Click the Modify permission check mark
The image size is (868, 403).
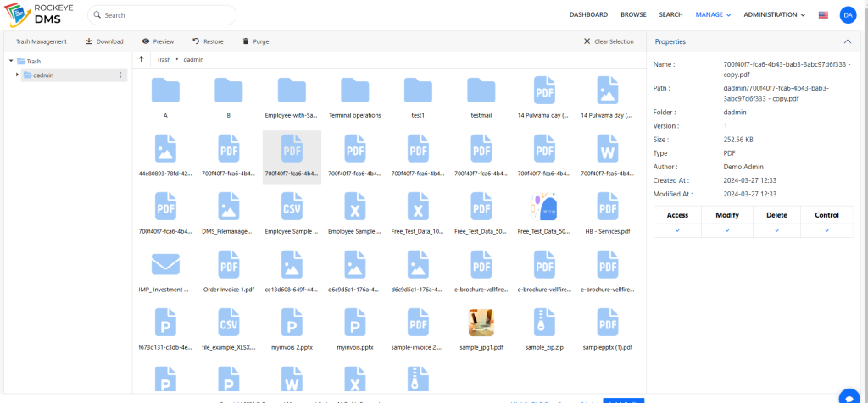click(727, 230)
